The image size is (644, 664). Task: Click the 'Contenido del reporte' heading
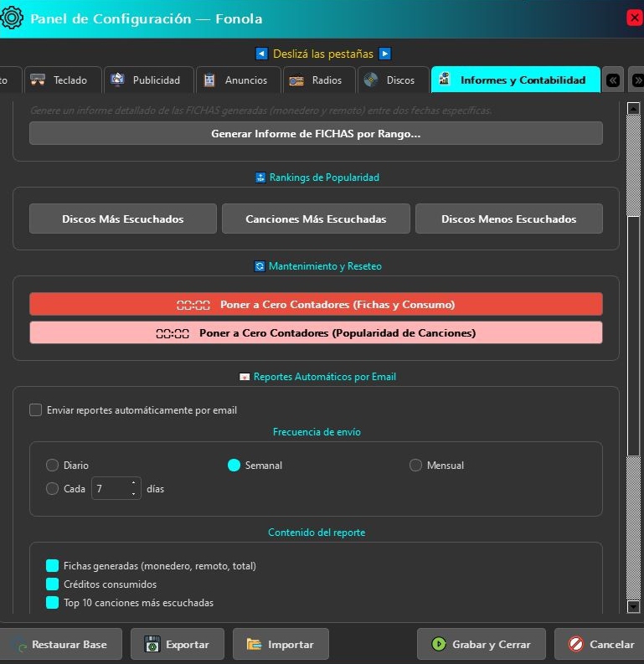click(317, 533)
